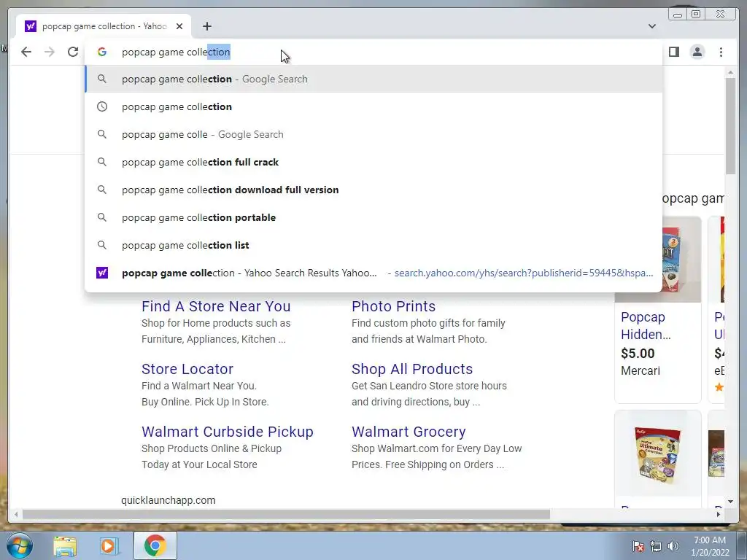Open the Find A Store Near You link
747x560 pixels.
coord(216,306)
